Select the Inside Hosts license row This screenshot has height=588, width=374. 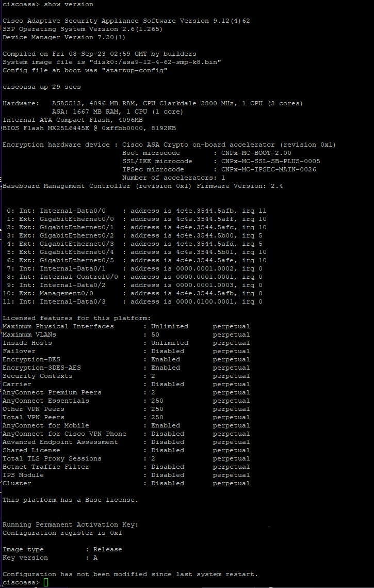click(126, 343)
